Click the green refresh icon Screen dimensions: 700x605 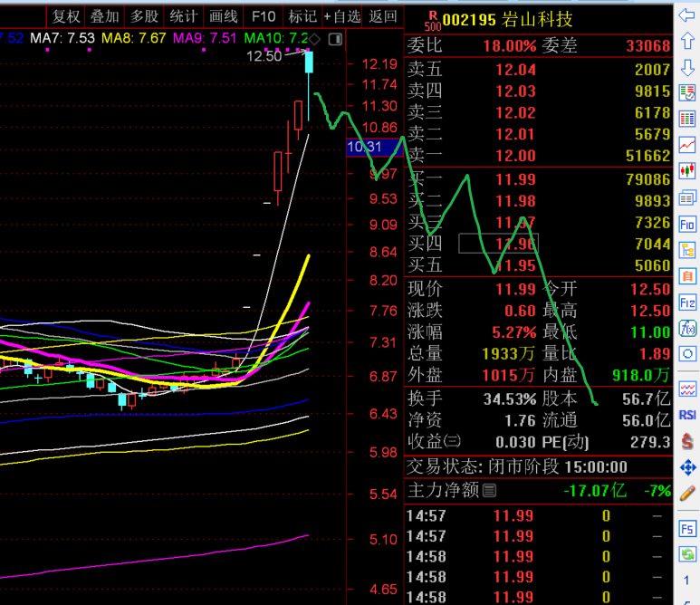(687, 555)
